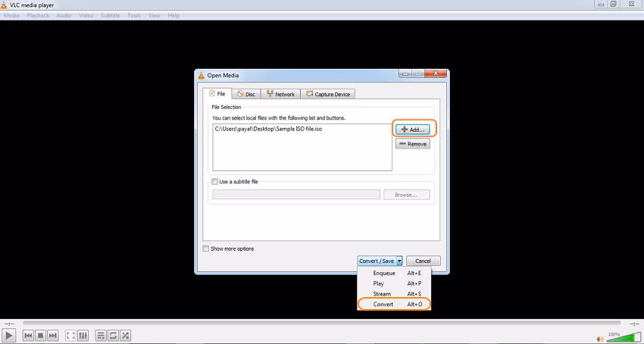Open extended settings equalizer icon
Screen dimensions: 644x344
83,336
